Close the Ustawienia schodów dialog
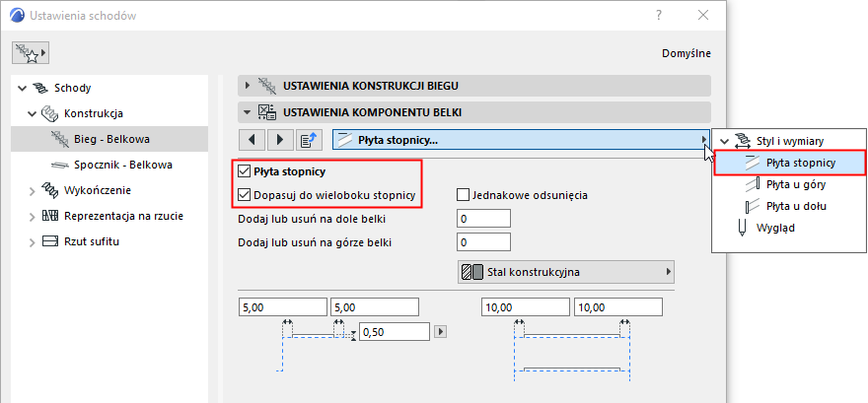Image resolution: width=868 pixels, height=403 pixels. pyautogui.click(x=703, y=16)
